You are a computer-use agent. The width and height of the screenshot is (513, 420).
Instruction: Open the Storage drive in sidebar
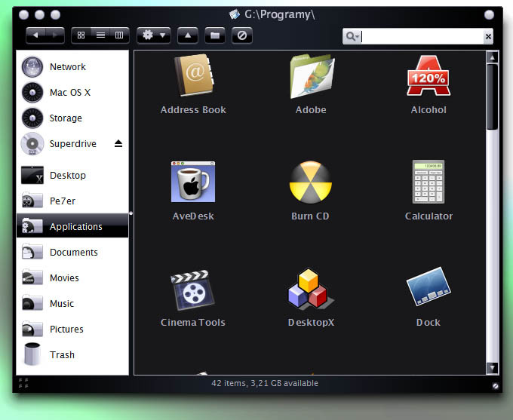point(72,118)
